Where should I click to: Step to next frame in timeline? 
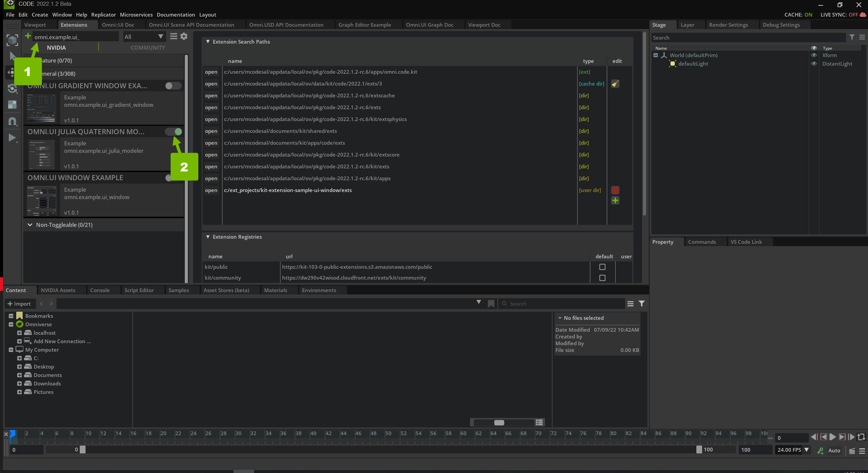(x=842, y=437)
